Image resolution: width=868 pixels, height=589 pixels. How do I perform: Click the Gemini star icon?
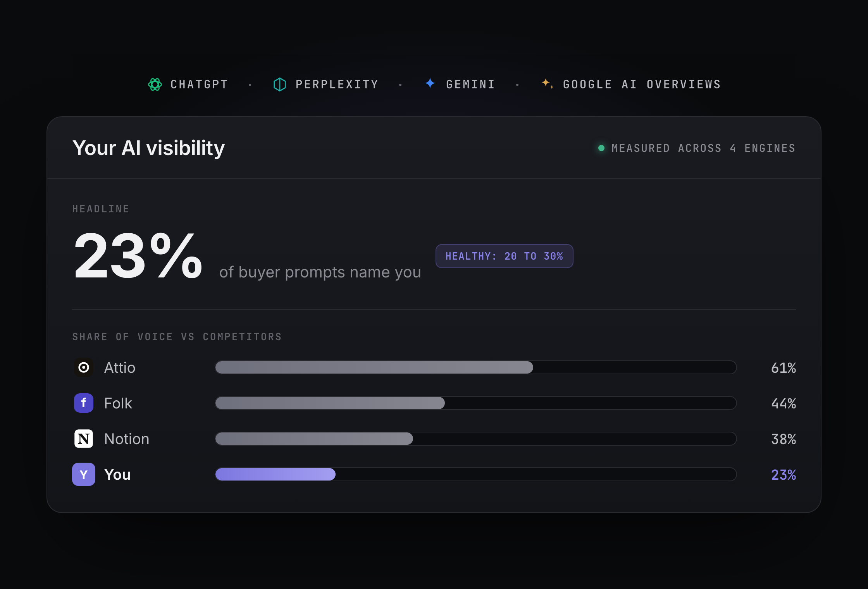[430, 83]
